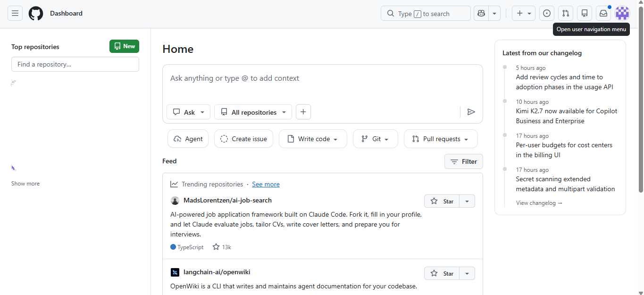This screenshot has height=295, width=644.
Task: Open the plus Create new menu
Action: click(524, 13)
